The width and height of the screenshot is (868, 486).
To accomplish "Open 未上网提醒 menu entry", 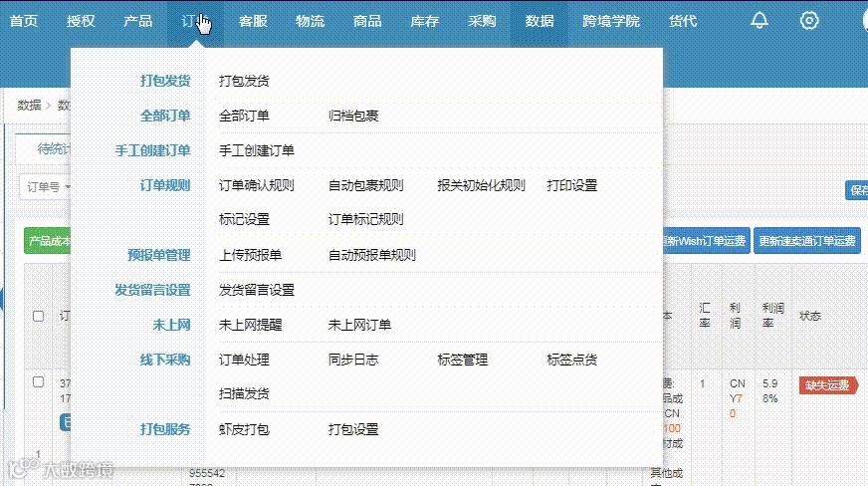I will [x=250, y=325].
